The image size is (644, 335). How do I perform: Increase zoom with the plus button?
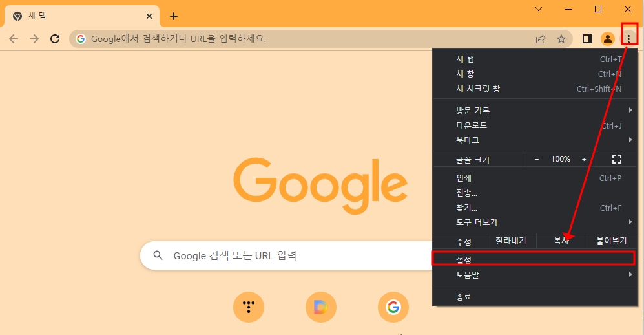[584, 159]
